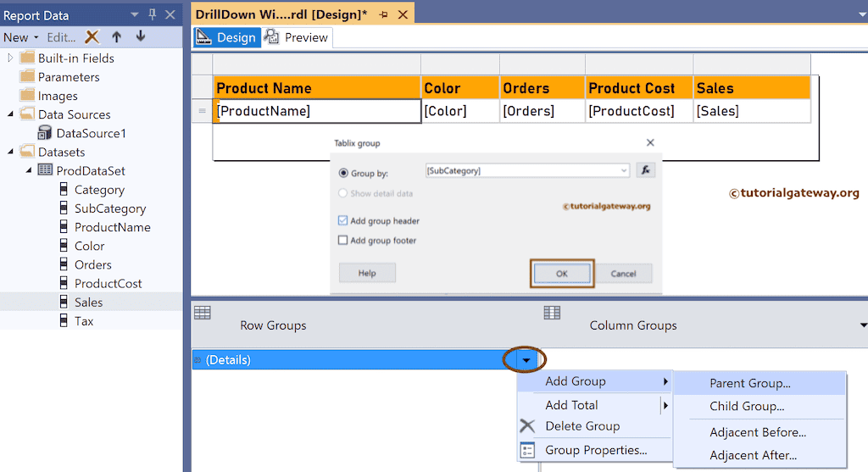The width and height of the screenshot is (868, 472).
Task: Click the Details group dropdown arrow
Action: click(526, 360)
